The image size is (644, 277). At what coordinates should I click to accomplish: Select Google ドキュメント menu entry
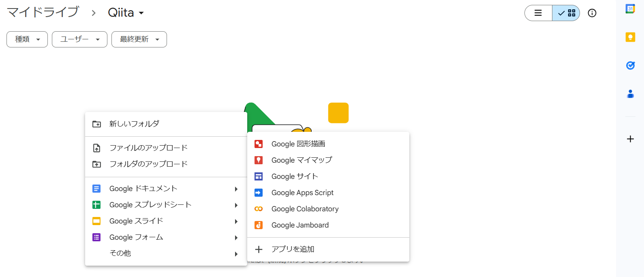(166, 189)
